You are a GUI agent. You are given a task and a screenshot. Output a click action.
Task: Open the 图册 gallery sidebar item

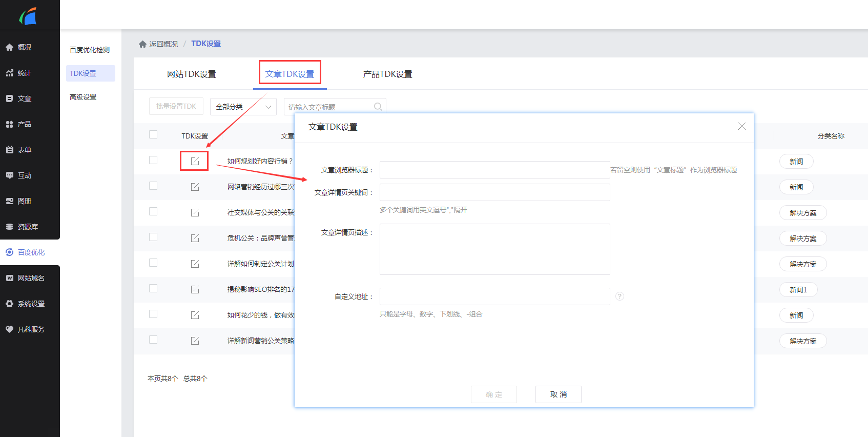(x=30, y=201)
